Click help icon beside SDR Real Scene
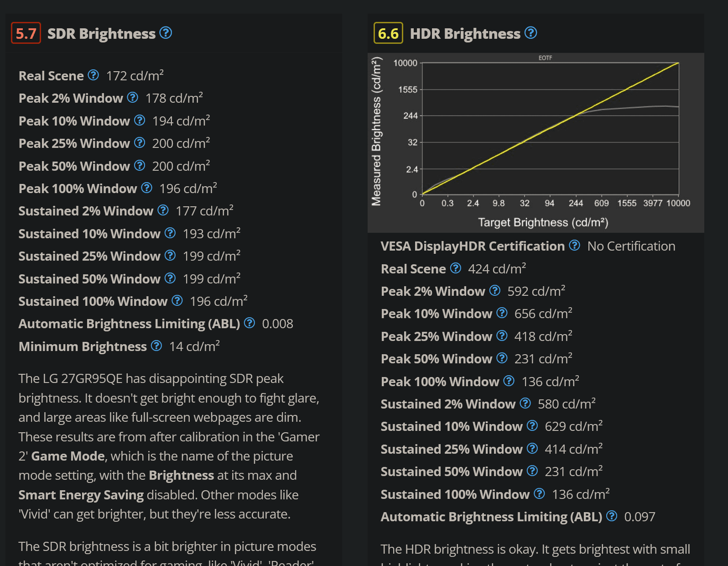 pos(93,75)
